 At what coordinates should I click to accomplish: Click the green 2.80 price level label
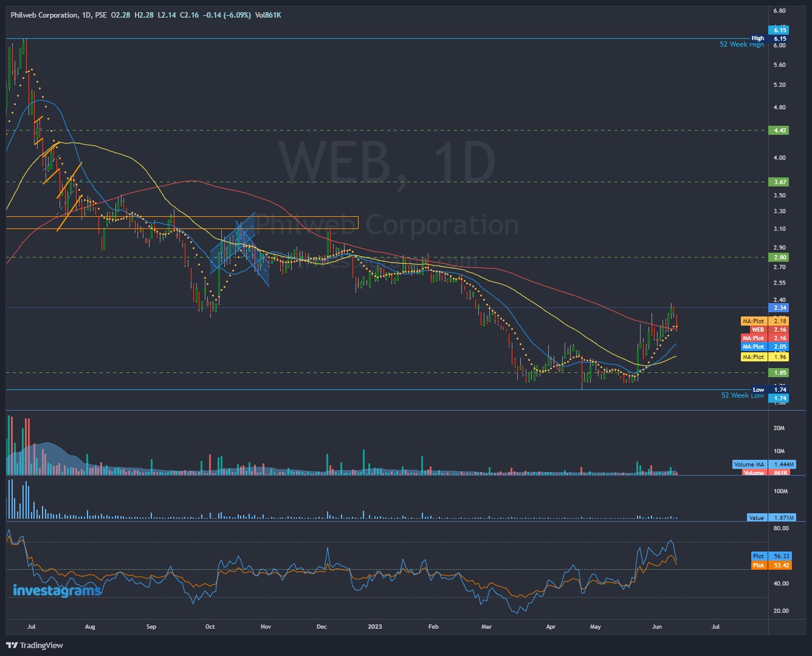click(780, 257)
